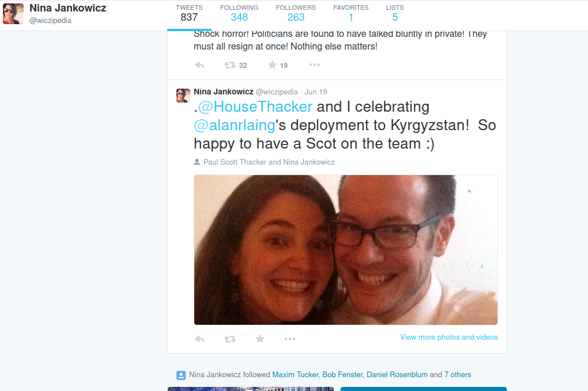Click the retweet count 32

click(x=243, y=66)
